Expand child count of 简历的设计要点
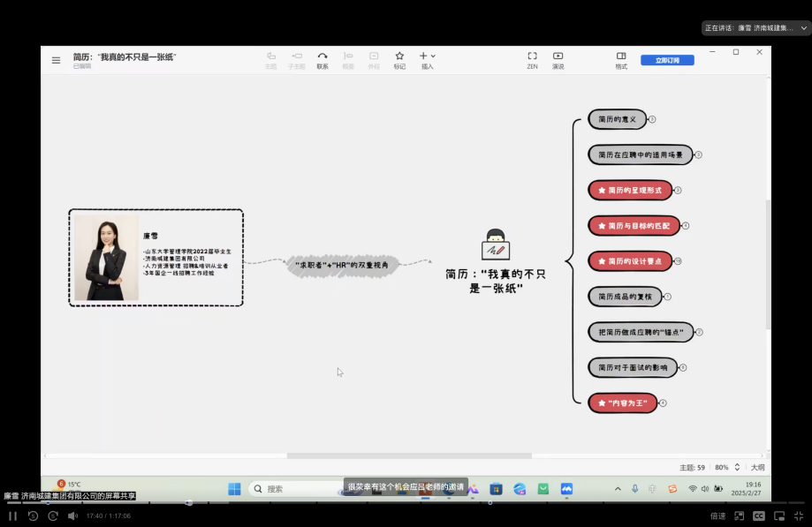 (x=678, y=261)
